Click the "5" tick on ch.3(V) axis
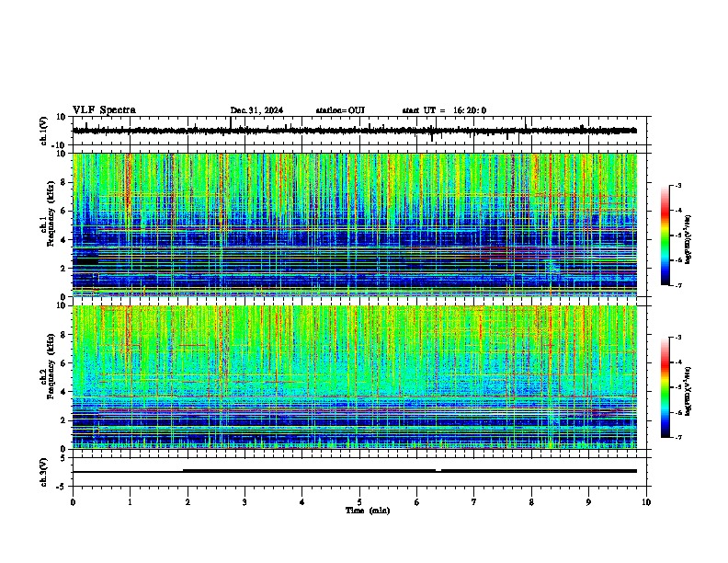 (63, 458)
